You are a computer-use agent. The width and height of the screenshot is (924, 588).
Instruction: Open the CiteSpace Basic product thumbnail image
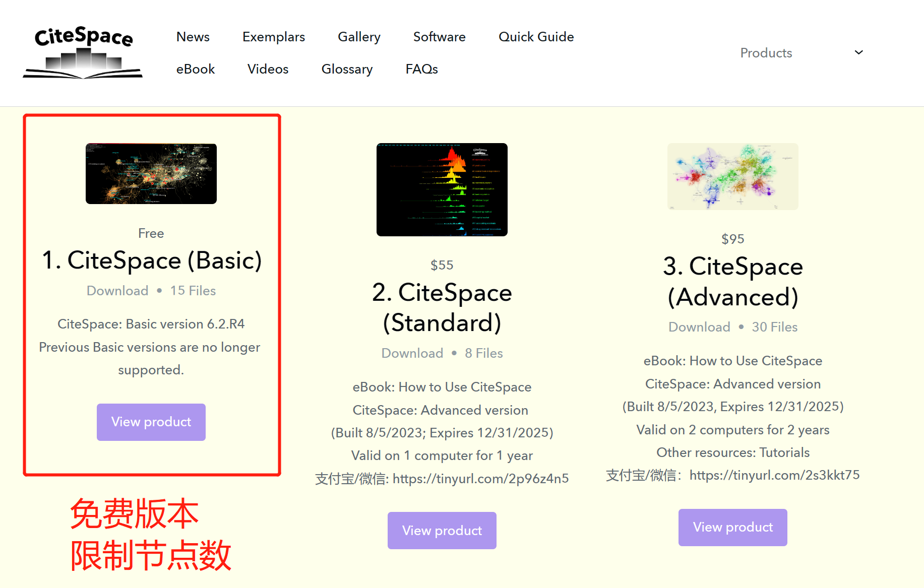(x=151, y=173)
